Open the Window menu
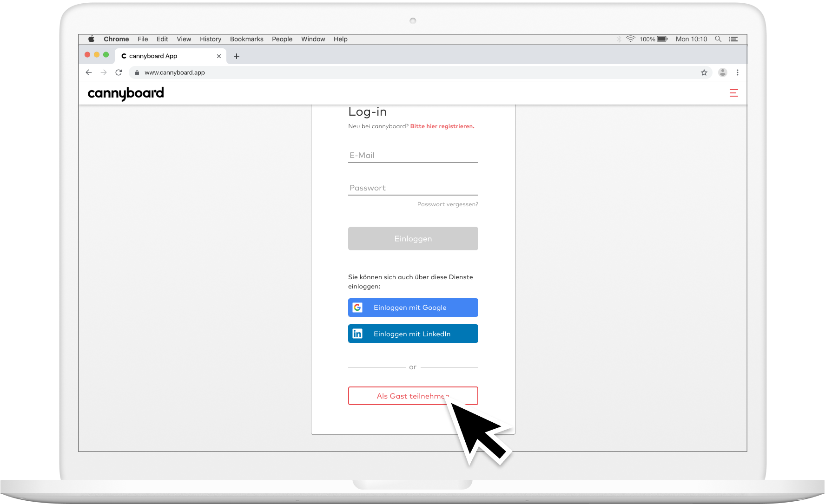Screen dimensions: 825x504 pyautogui.click(x=313, y=39)
